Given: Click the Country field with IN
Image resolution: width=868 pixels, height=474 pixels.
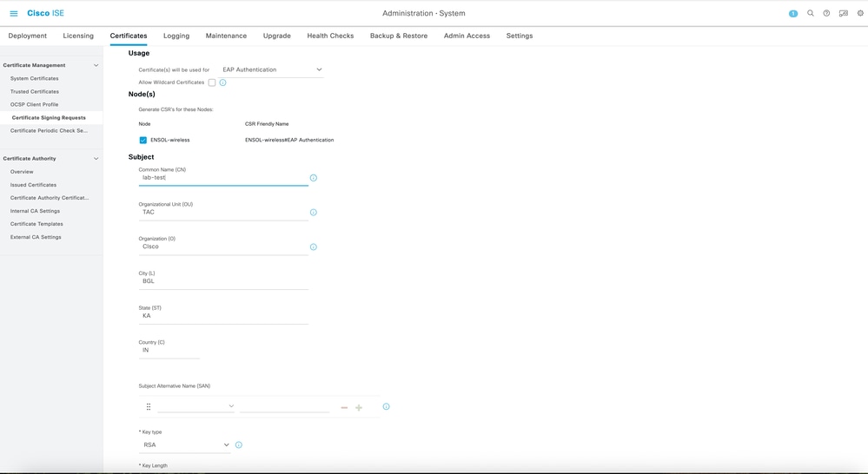Looking at the screenshot, I should pos(169,350).
